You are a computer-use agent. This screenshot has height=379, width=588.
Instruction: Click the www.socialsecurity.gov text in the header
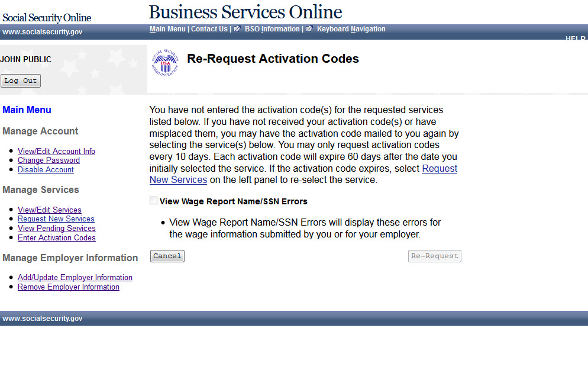(43, 32)
